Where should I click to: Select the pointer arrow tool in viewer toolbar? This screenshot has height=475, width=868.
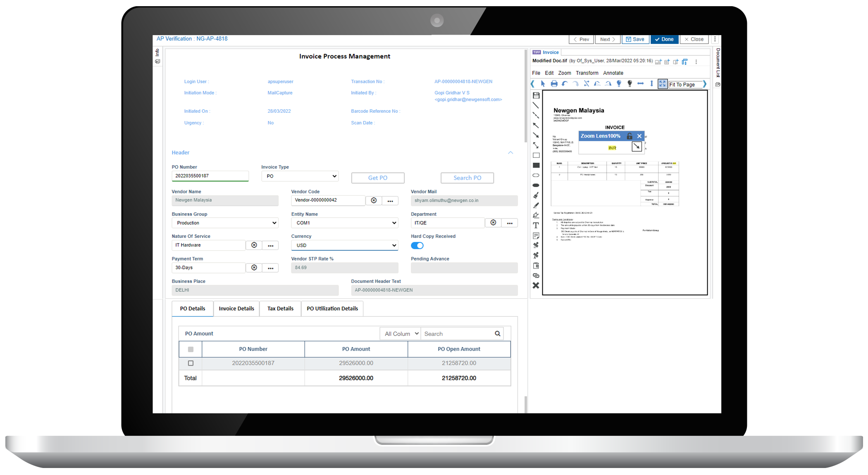pyautogui.click(x=543, y=84)
